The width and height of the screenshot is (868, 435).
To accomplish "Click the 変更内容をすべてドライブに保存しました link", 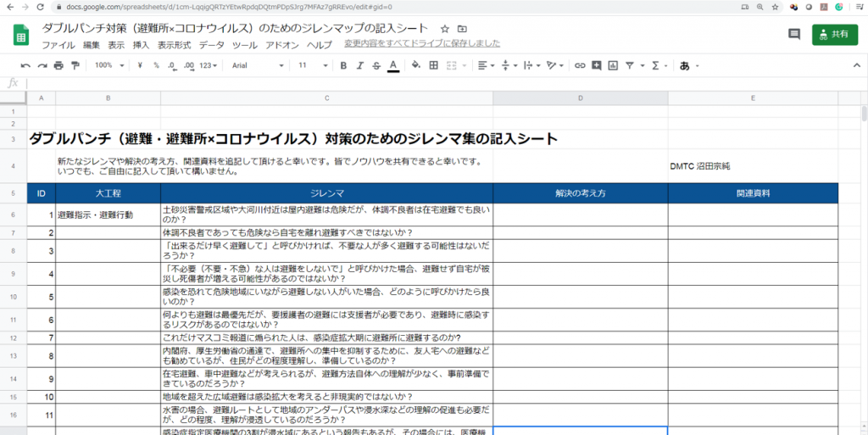I will point(421,44).
